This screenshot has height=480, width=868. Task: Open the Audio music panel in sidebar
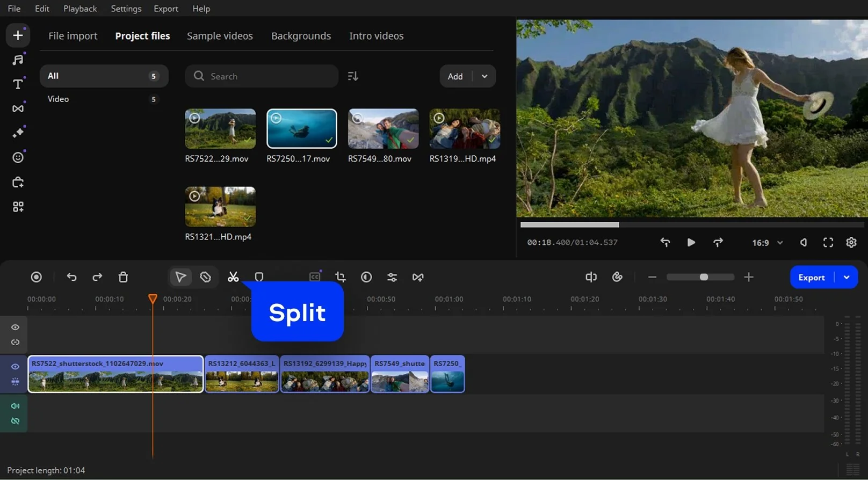[18, 60]
